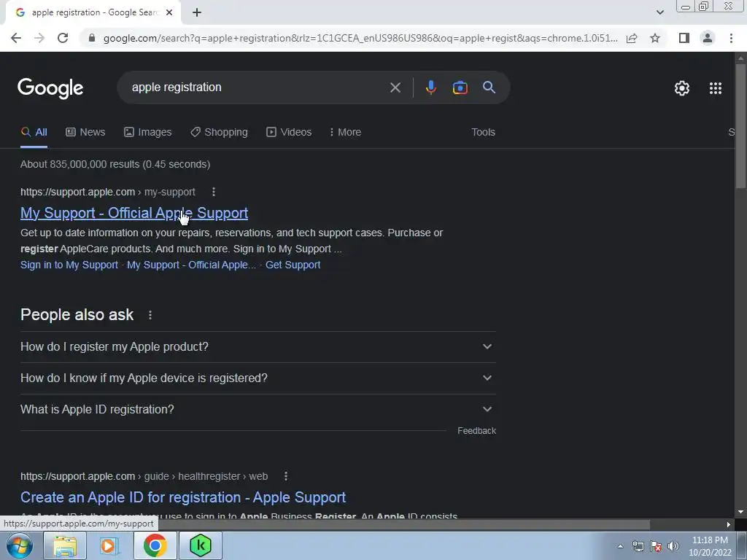This screenshot has width=747, height=560.
Task: Open Chrome's three-dot menu
Action: point(731,38)
